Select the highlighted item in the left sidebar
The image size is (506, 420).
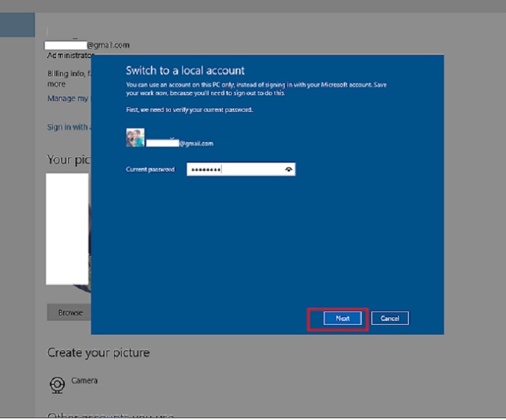click(17, 25)
